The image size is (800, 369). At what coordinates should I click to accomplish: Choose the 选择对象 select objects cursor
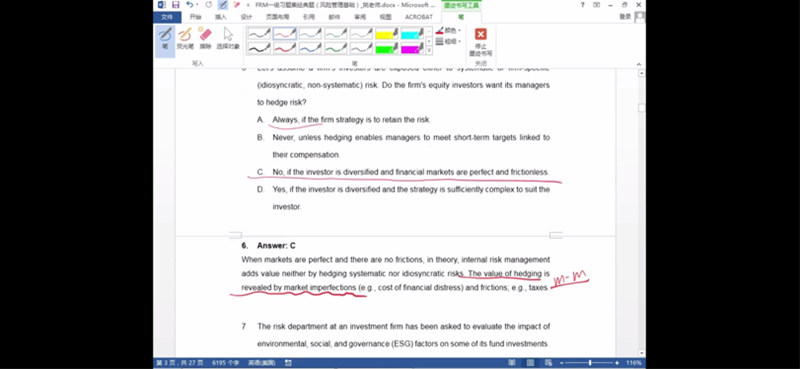228,39
